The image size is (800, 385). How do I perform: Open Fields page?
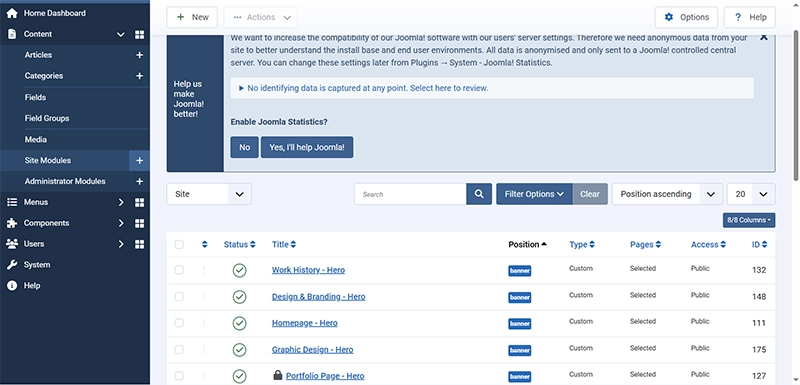tap(35, 97)
